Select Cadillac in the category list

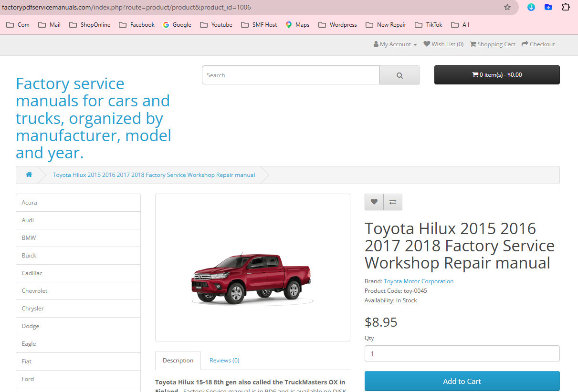78,273
